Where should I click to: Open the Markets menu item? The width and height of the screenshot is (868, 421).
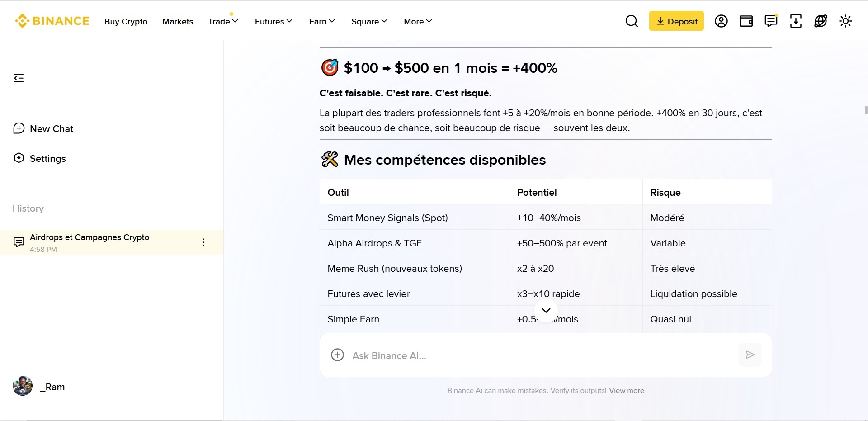178,21
